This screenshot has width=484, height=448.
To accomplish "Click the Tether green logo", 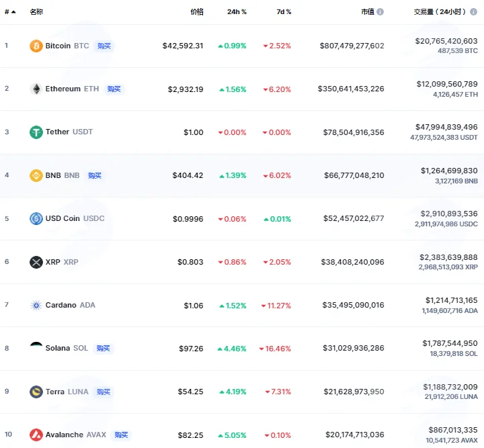I will tap(36, 132).
